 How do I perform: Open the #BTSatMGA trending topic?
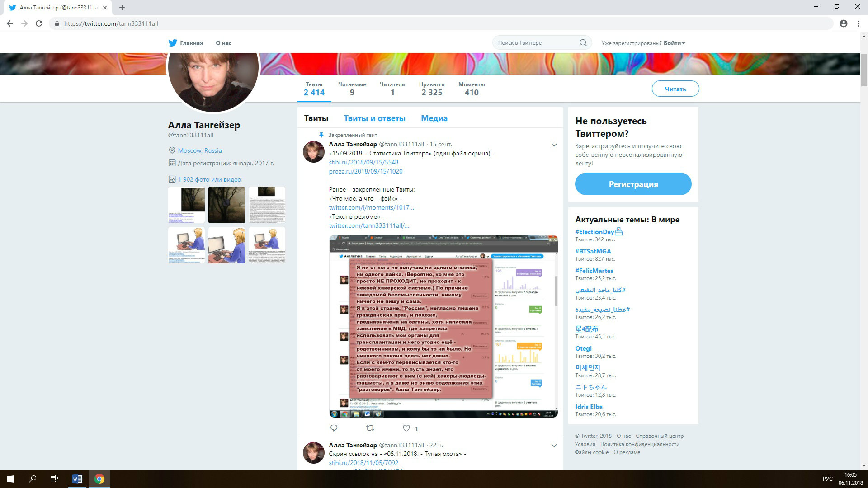pyautogui.click(x=593, y=251)
